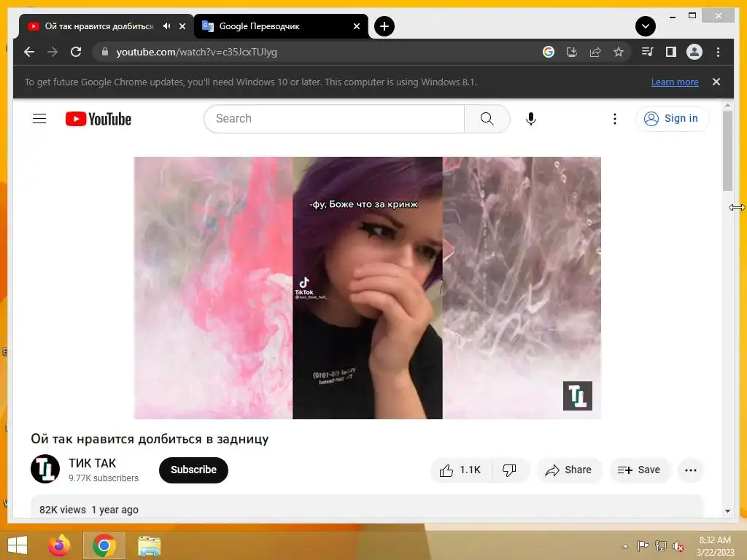Reload the YouTube page
Screen dimensions: 747x560
pos(76,52)
